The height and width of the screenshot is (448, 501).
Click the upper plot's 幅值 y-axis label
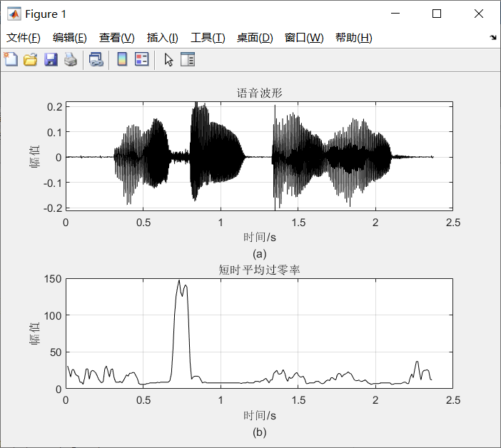(x=34, y=156)
